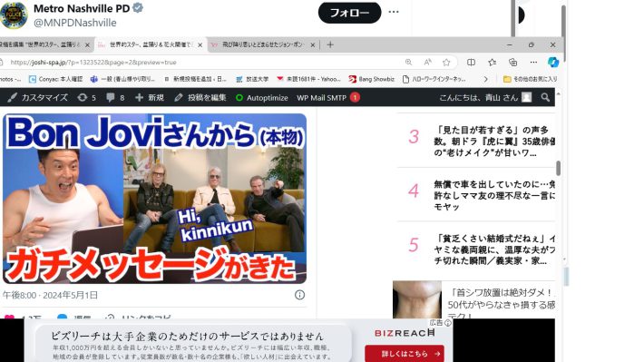Expand the bookmarks overflow chevron

point(486,79)
